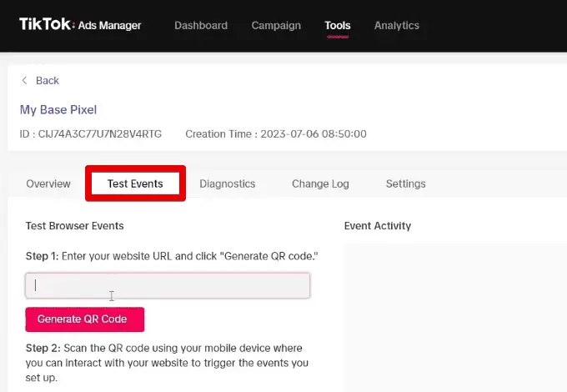
Task: Click the TikTok Ads Manager logo
Action: coord(80,25)
